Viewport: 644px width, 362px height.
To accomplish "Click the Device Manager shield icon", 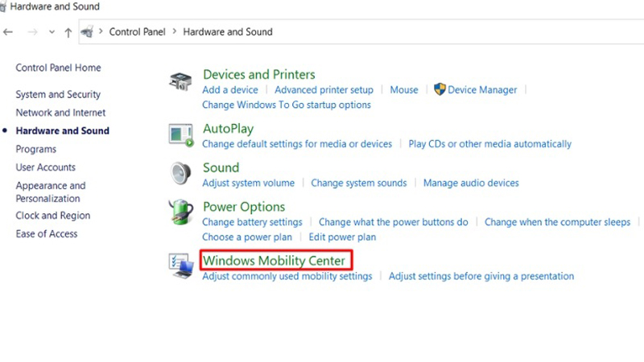I will click(x=440, y=89).
